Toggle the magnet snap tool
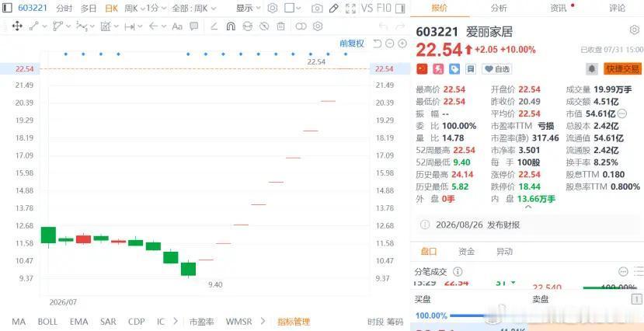Screen dimensions: 644x331 231,26
